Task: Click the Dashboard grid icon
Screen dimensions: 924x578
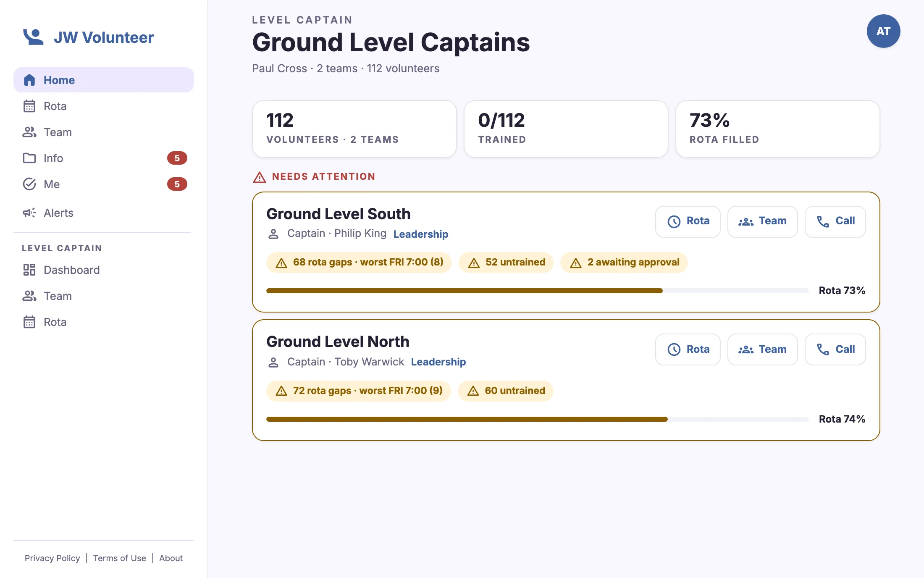Action: (x=29, y=270)
